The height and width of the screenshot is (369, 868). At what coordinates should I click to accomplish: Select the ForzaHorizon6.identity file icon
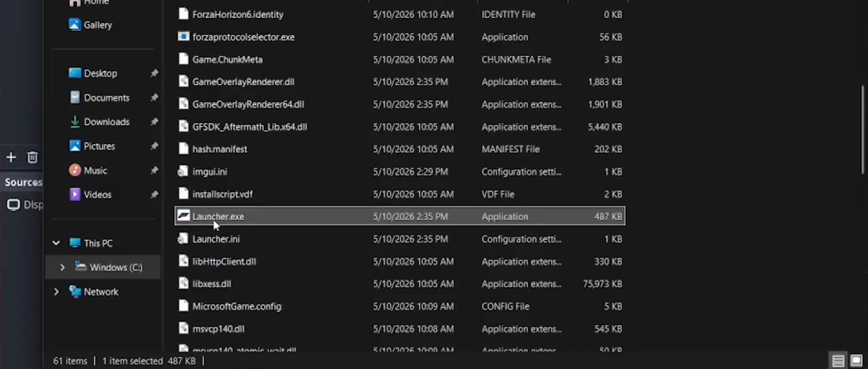coord(184,14)
